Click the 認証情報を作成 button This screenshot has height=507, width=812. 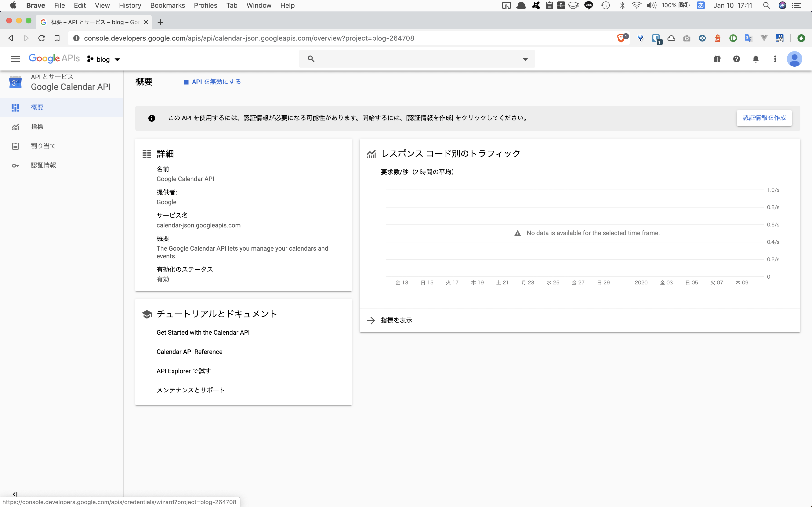pyautogui.click(x=764, y=118)
